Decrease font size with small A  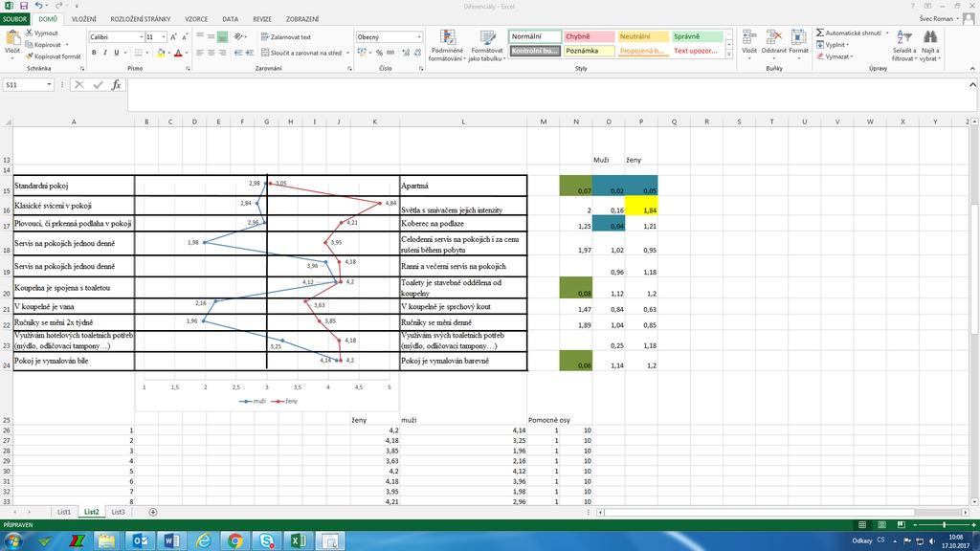coord(185,37)
